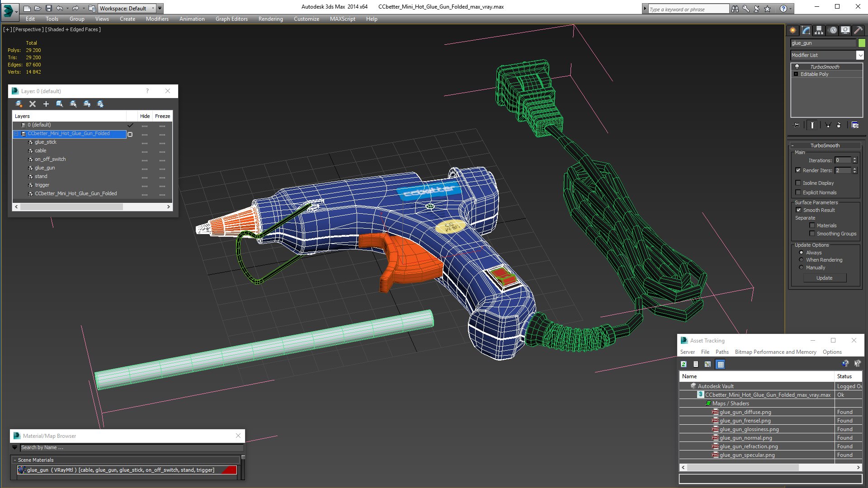Viewport: 868px width, 488px height.
Task: Click the Shaded + Edged Faces viewport label
Action: 73,29
